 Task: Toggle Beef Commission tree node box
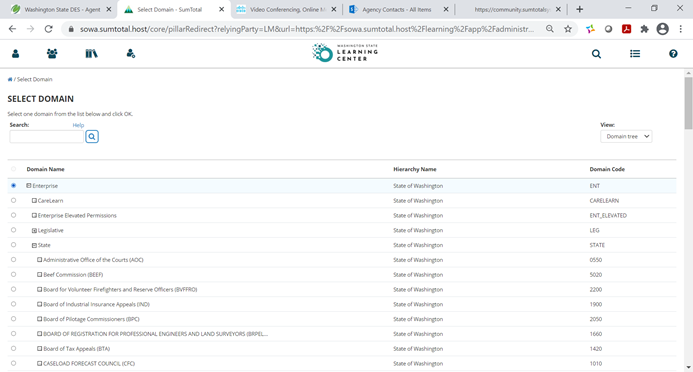pyautogui.click(x=39, y=275)
